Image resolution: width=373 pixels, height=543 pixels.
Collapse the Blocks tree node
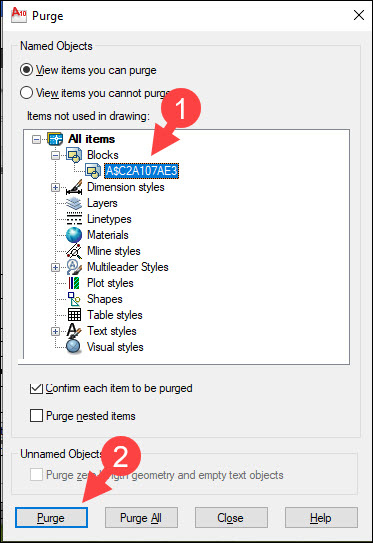tap(55, 155)
